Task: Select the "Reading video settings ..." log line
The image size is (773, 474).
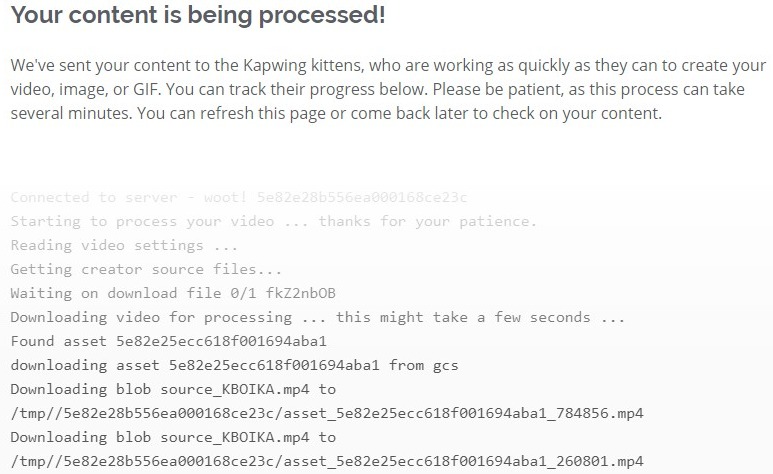Action: tap(125, 245)
